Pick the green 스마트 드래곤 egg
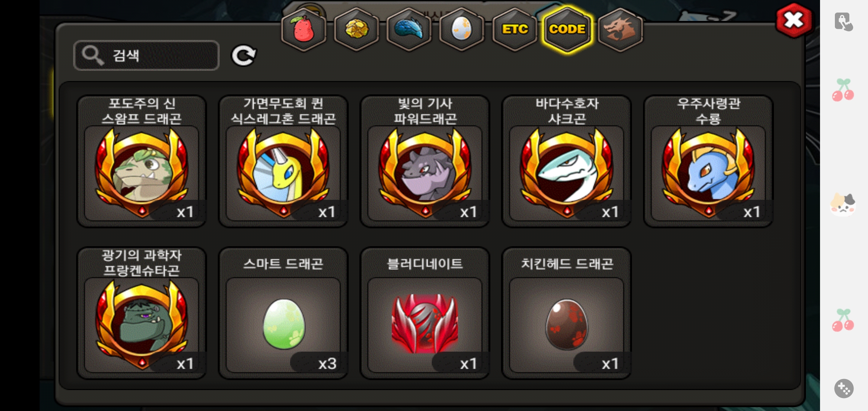Viewport: 868px width, 411px height. [x=283, y=313]
